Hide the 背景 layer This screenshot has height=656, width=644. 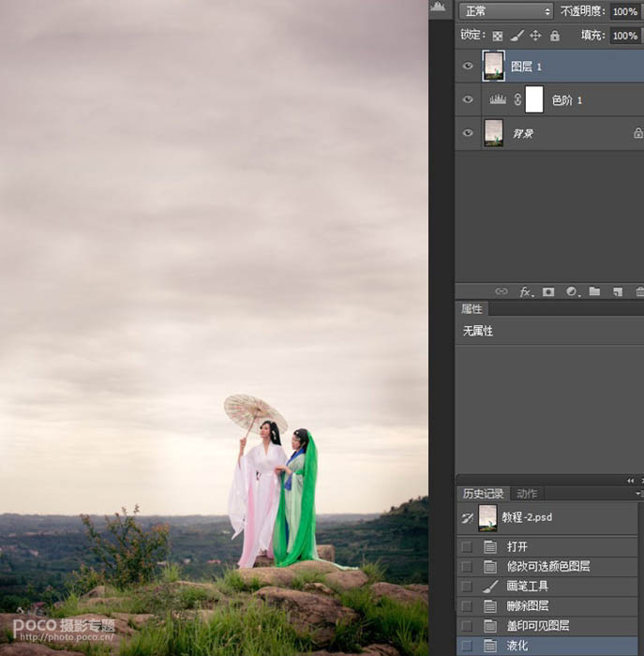(468, 133)
